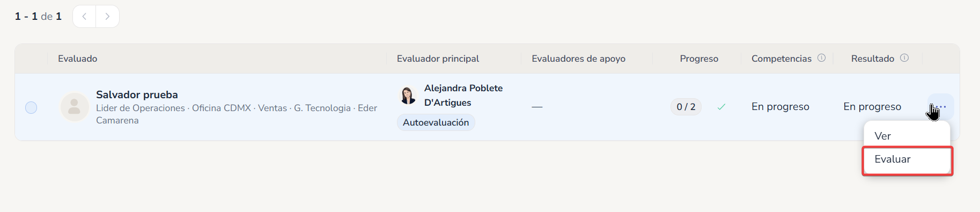Click the Evaluado column header
Screen dimensions: 980x212
(x=78, y=59)
